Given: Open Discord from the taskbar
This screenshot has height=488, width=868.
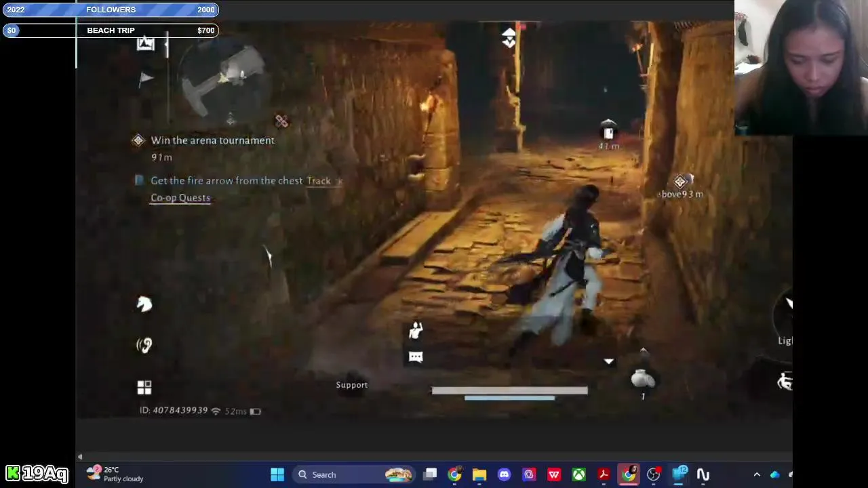Looking at the screenshot, I should [504, 474].
